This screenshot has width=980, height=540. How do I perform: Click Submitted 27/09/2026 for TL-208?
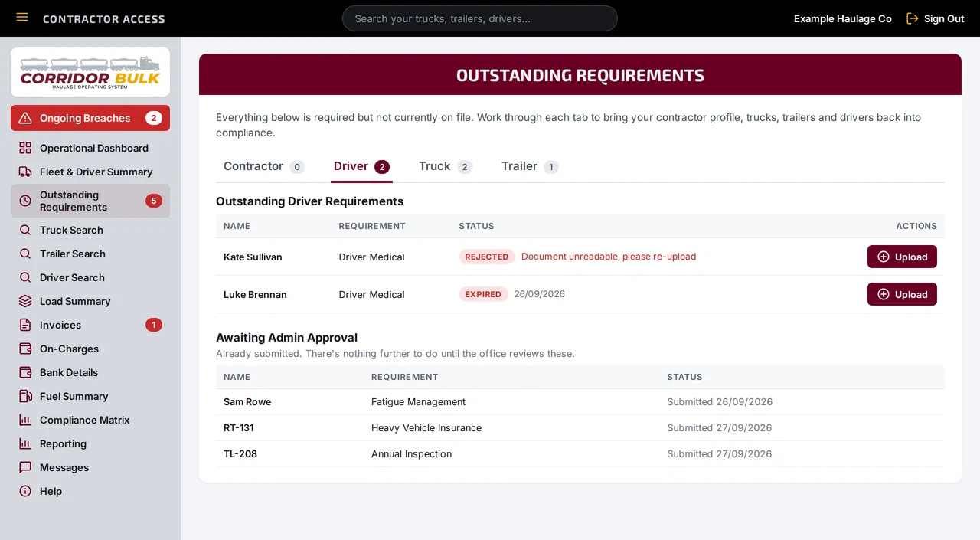click(720, 453)
